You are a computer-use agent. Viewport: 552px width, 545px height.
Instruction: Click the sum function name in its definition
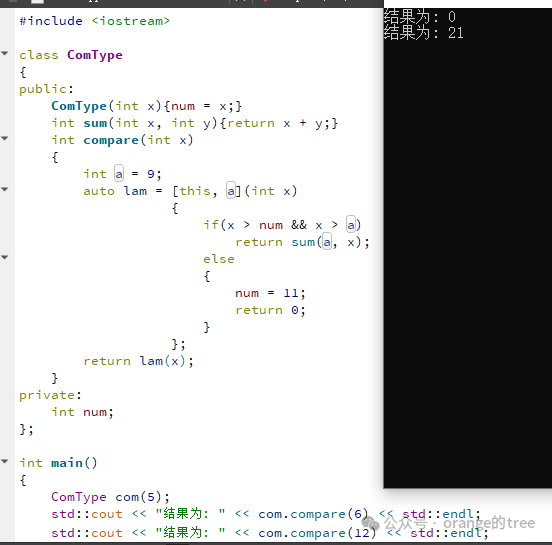(95, 123)
